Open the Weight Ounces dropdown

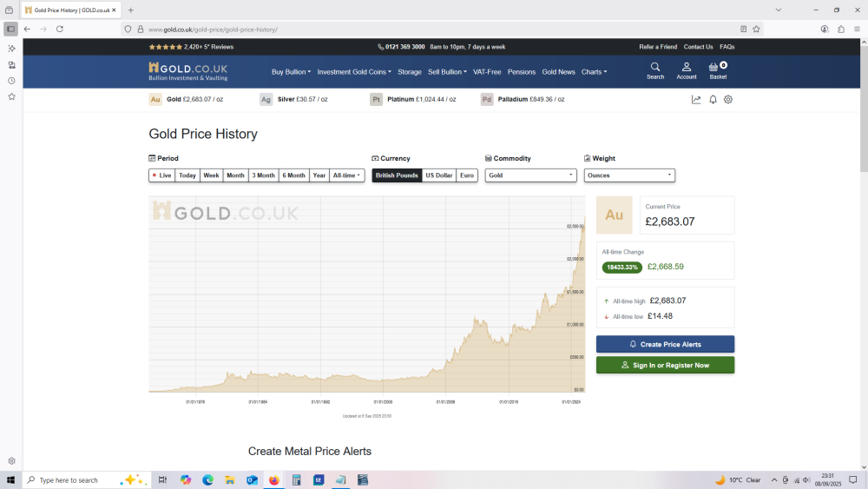[629, 175]
